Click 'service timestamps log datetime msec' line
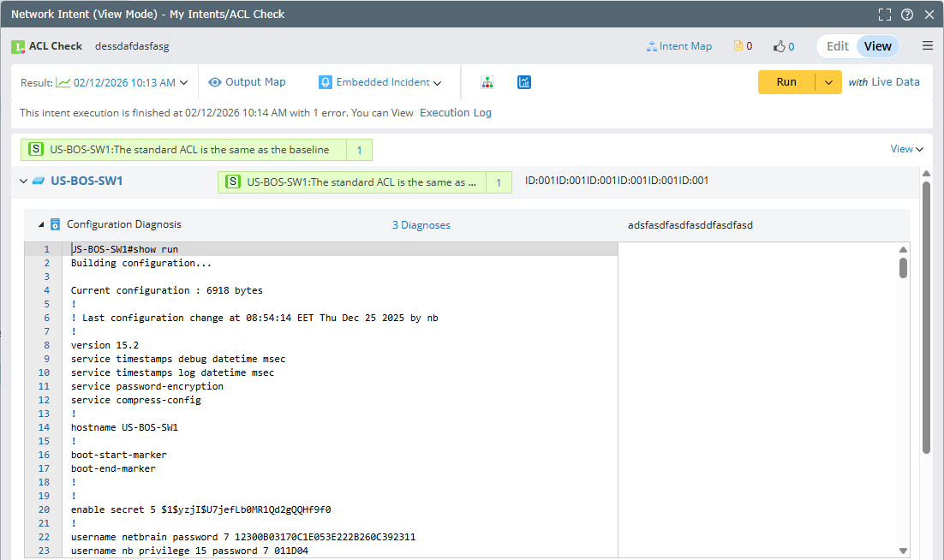The image size is (944, 560). pyautogui.click(x=173, y=372)
